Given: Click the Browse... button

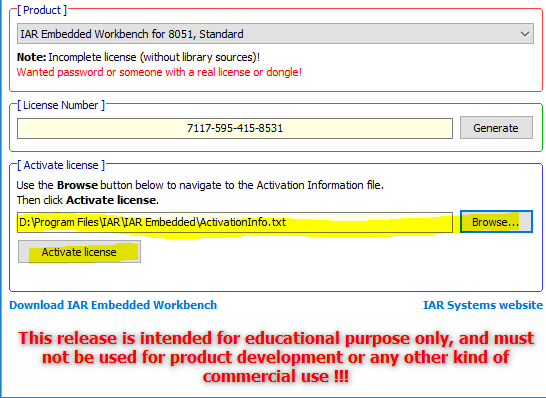Looking at the screenshot, I should (x=496, y=222).
